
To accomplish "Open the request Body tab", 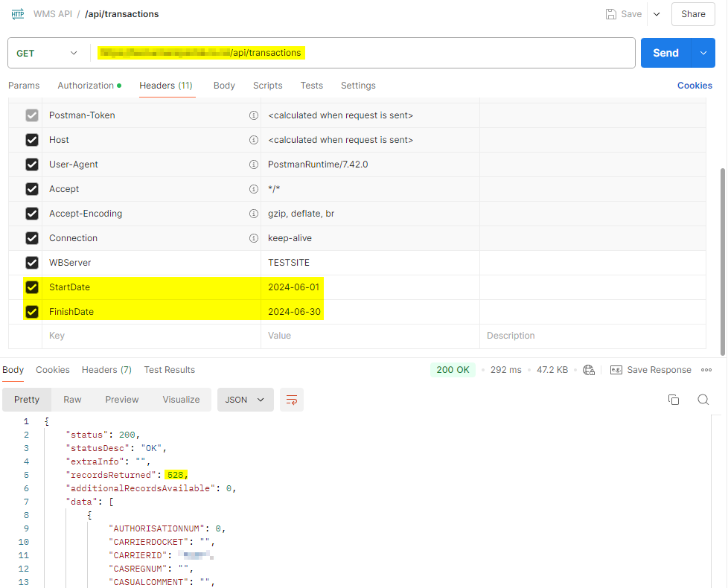I will 224,86.
